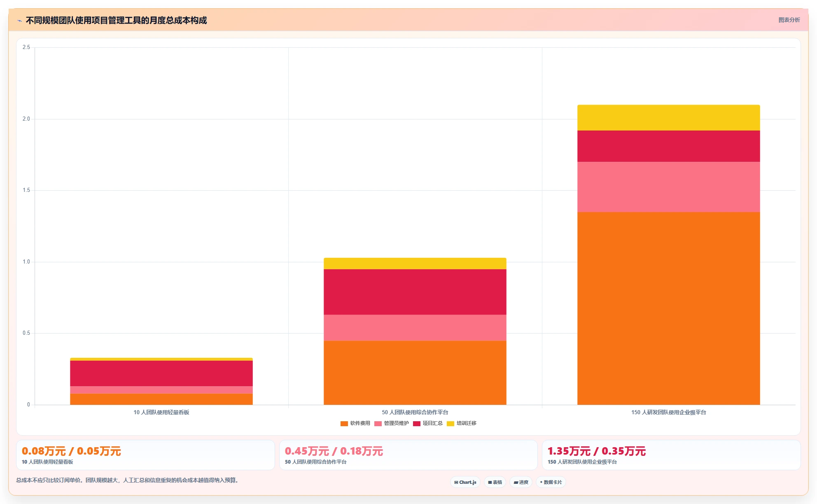The image size is (817, 504).
Task: Toggle the 软件费用 legend color swatch
Action: tap(344, 424)
